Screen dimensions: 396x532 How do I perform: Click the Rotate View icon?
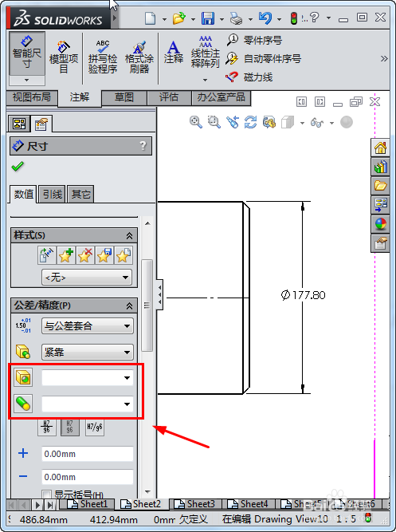click(x=250, y=122)
